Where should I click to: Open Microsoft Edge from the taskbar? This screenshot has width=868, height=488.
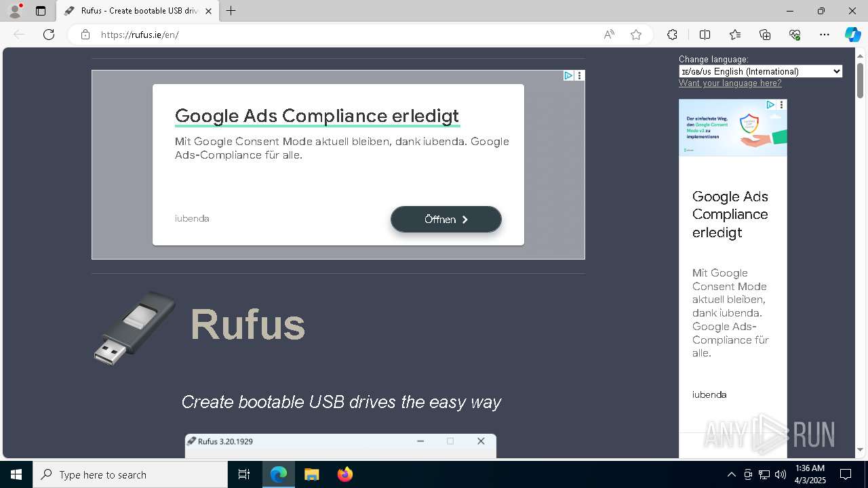[x=279, y=474]
